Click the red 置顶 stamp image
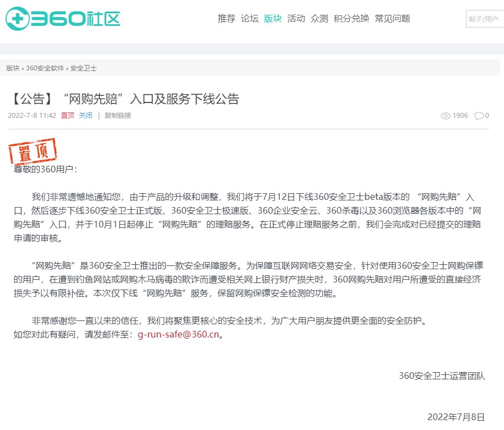This screenshot has height=430, width=504. [33, 152]
